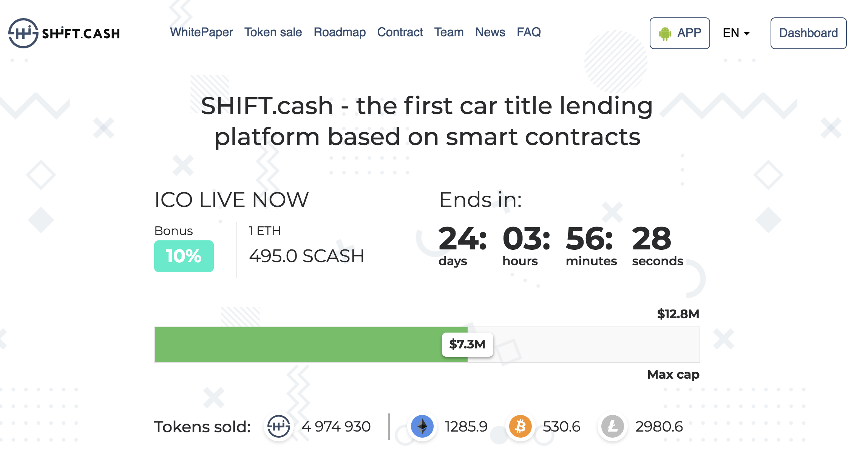The image size is (868, 455).
Task: Click the Litecoin coin icon
Action: pyautogui.click(x=612, y=426)
